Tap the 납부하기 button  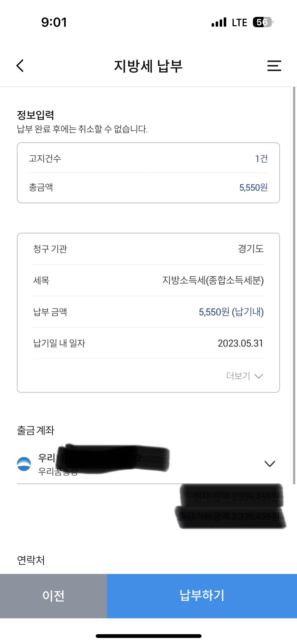point(202,596)
